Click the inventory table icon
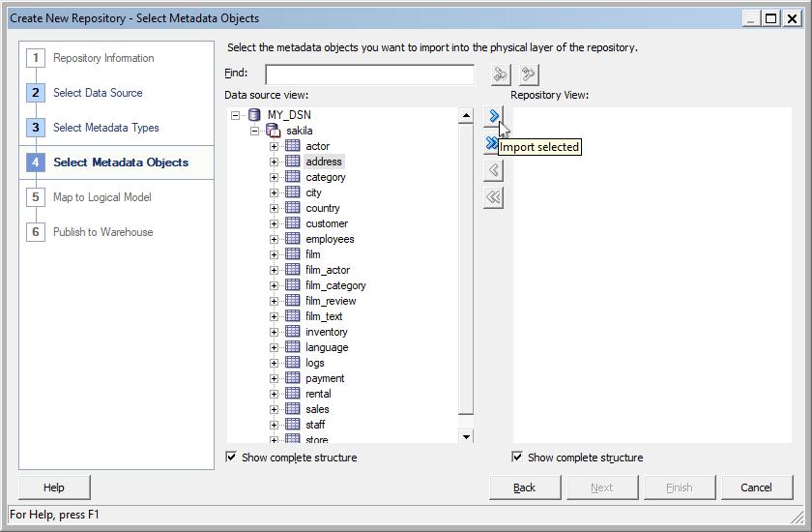Screen dimensions: 812x532 point(293,332)
